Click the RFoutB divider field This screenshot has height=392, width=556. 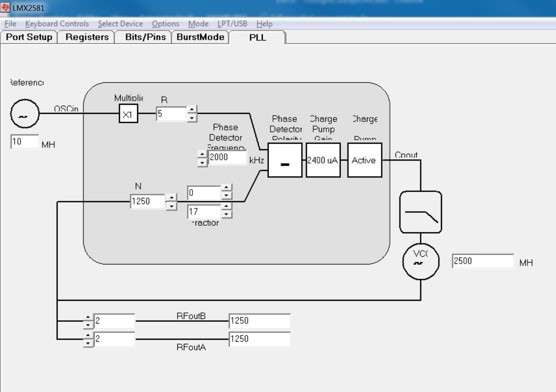(114, 321)
